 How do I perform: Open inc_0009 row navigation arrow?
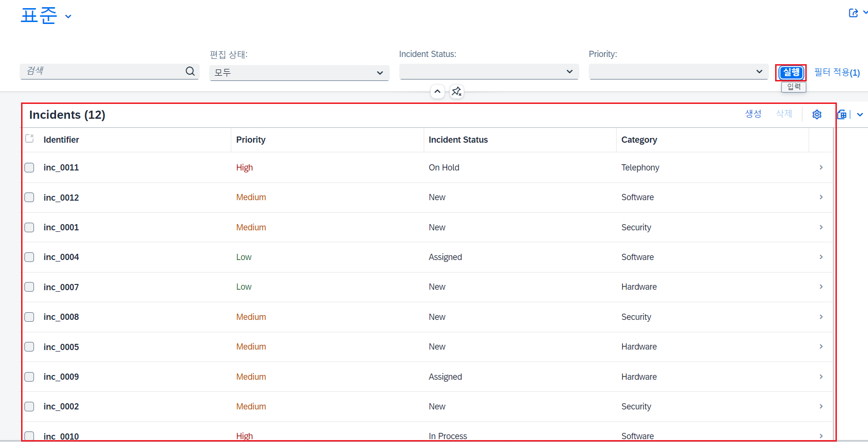(821, 377)
